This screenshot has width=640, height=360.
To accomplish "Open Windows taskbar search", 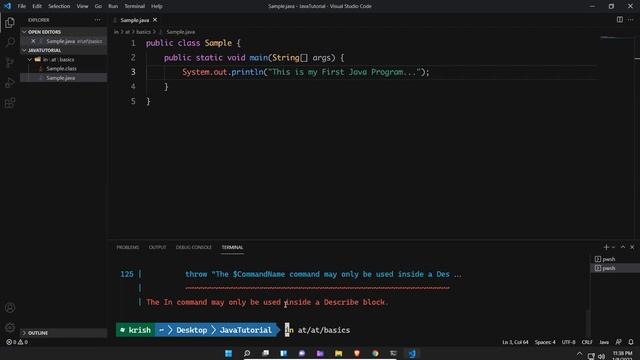I will 247,353.
